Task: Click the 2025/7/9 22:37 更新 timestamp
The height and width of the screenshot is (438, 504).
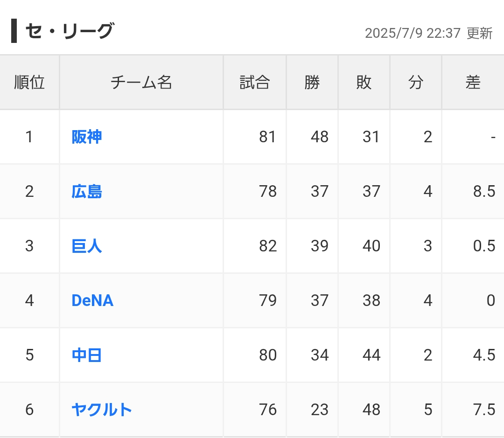Action: tap(428, 33)
